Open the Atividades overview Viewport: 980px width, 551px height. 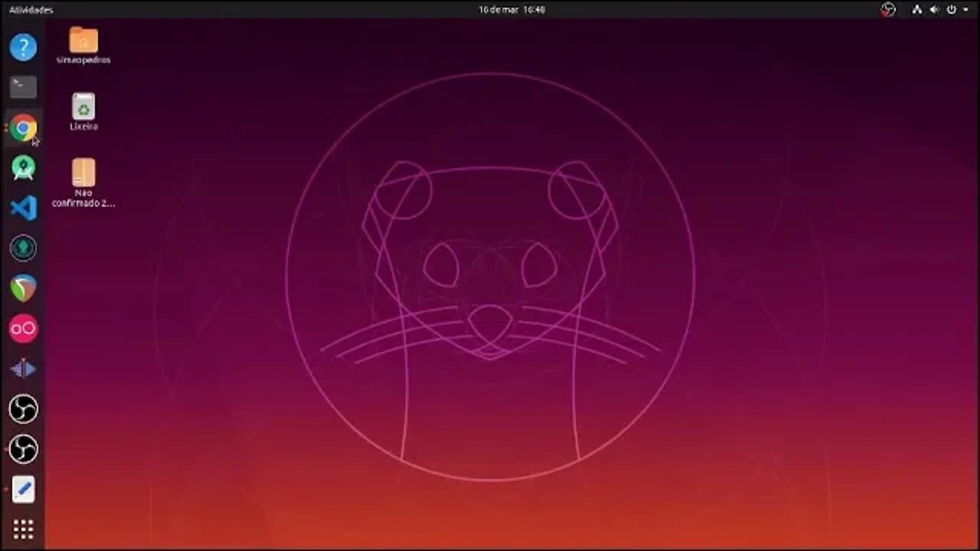31,10
